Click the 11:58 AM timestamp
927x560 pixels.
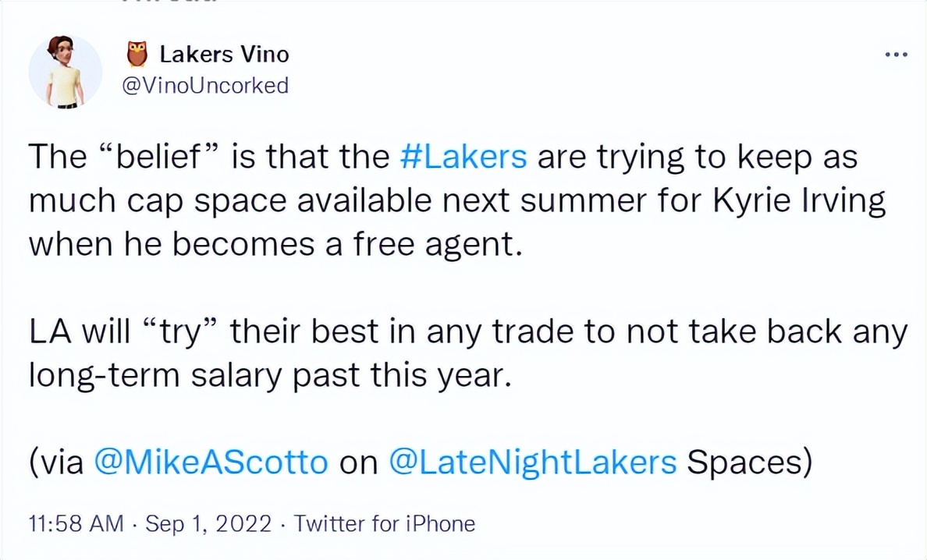tap(75, 524)
